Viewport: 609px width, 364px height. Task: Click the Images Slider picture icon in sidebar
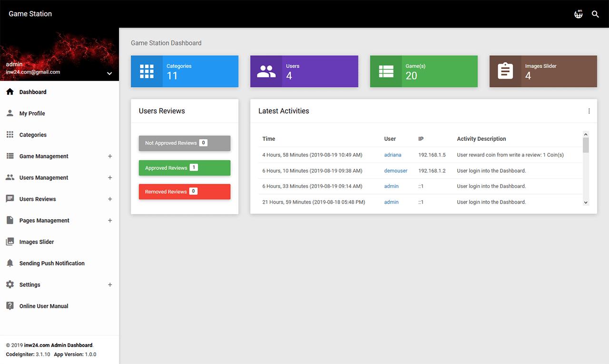click(10, 242)
